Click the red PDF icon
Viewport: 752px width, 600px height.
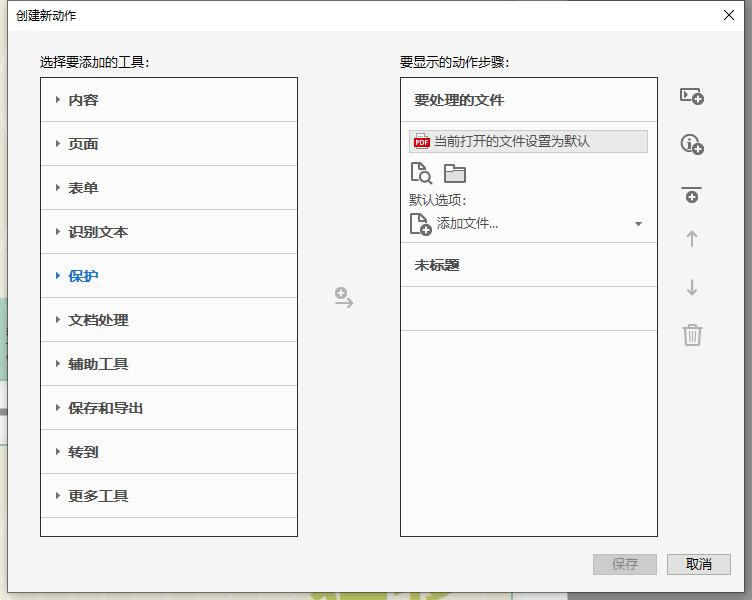tap(422, 141)
